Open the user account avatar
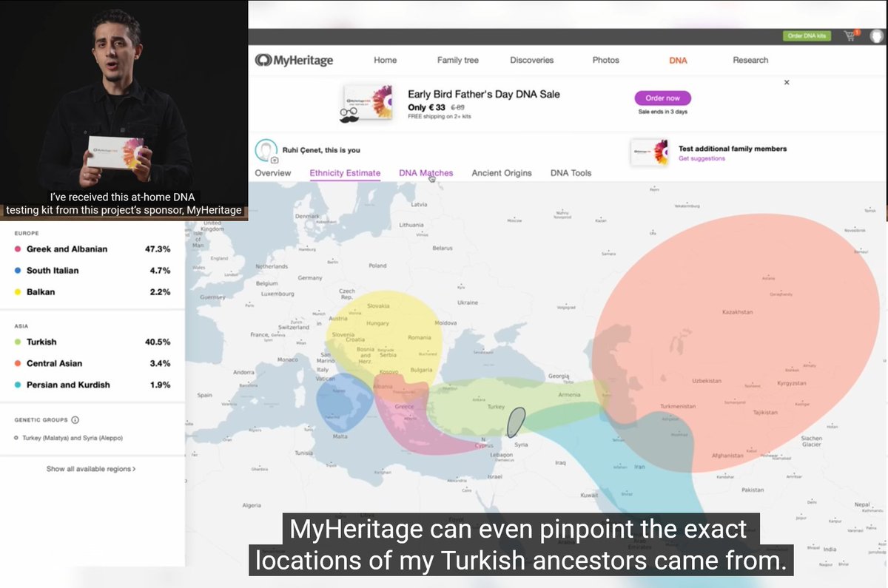 pos(876,36)
